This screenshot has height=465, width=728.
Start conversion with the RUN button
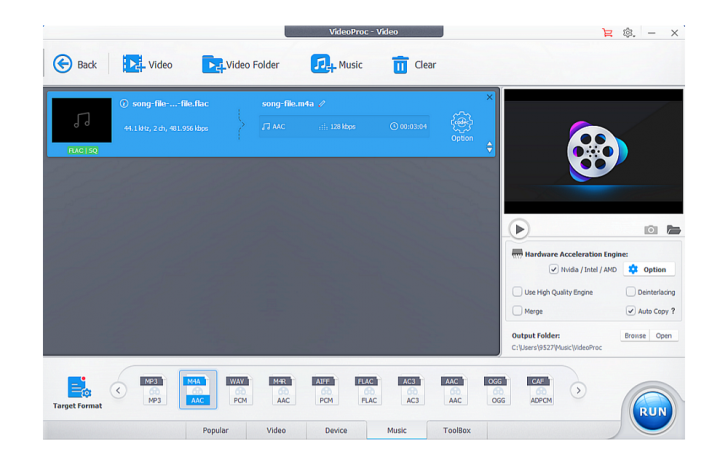(652, 411)
